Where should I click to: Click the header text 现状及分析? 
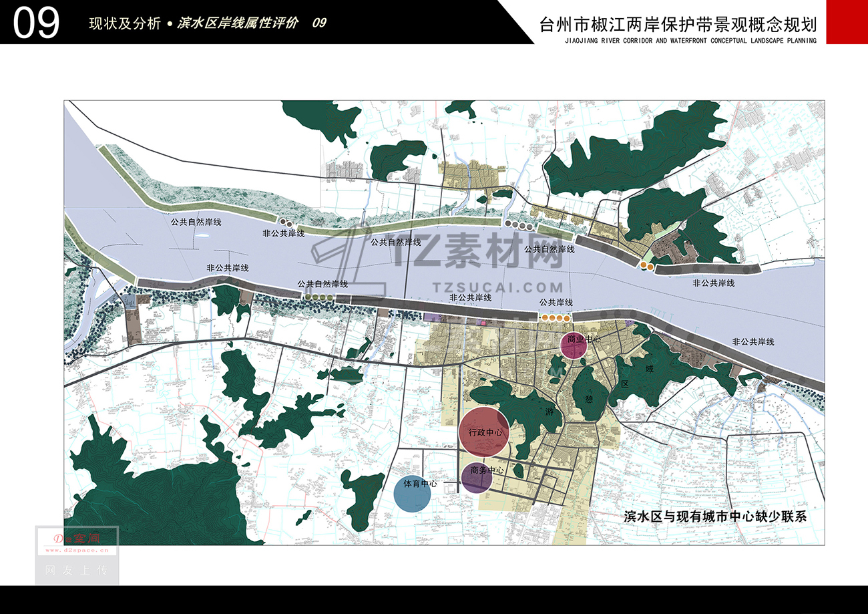(125, 24)
